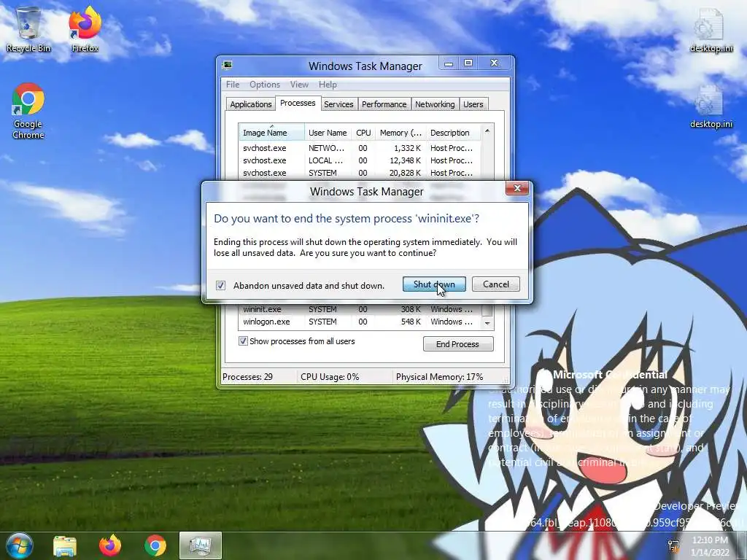The image size is (747, 560).
Task: Select the svchost.exe 20,828 K row
Action: (x=359, y=173)
